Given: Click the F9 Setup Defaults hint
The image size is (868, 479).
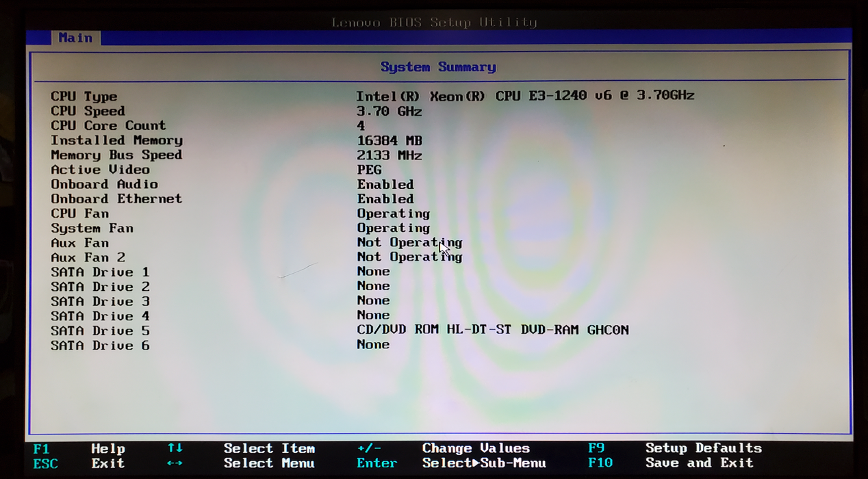Looking at the screenshot, I should pyautogui.click(x=674, y=448).
